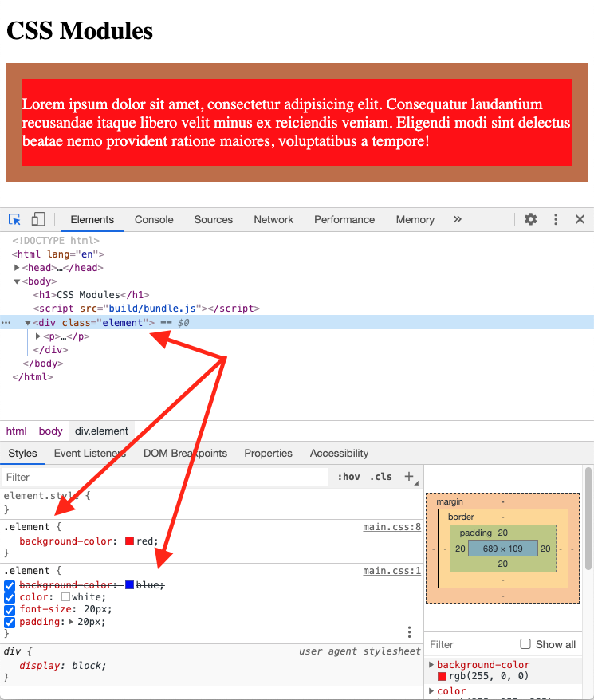Expand the computed color property
Screen dimensions: 594x700
tap(431, 690)
